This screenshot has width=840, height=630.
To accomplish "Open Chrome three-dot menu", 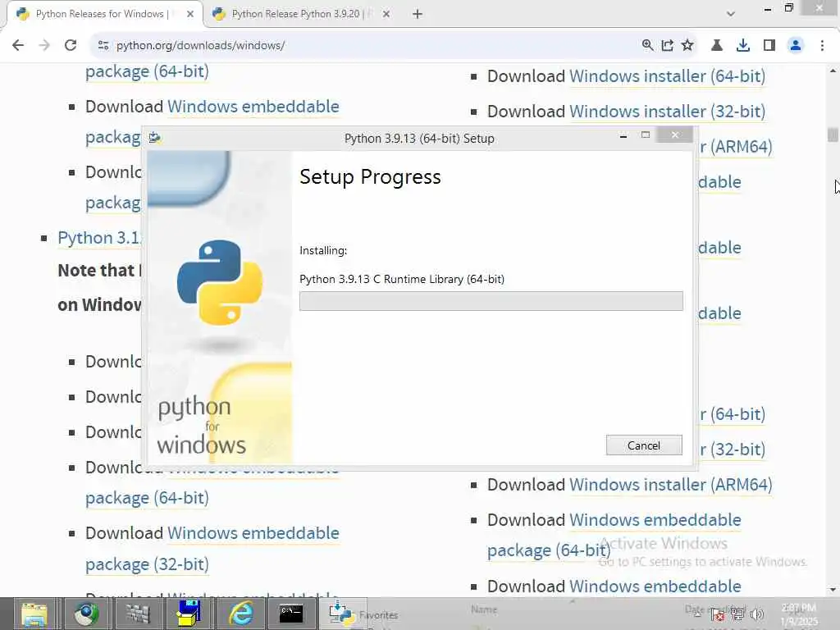I will 822,45.
